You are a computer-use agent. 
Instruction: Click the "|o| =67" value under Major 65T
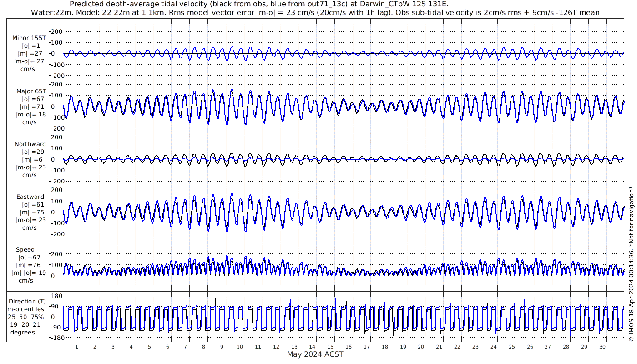[x=32, y=99]
